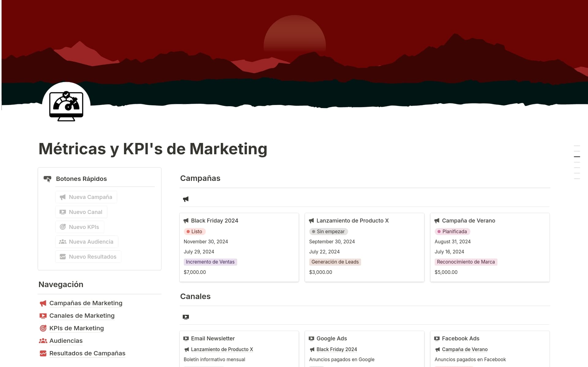Click the people icon beside Audiencias
This screenshot has height=367, width=588.
(x=43, y=341)
